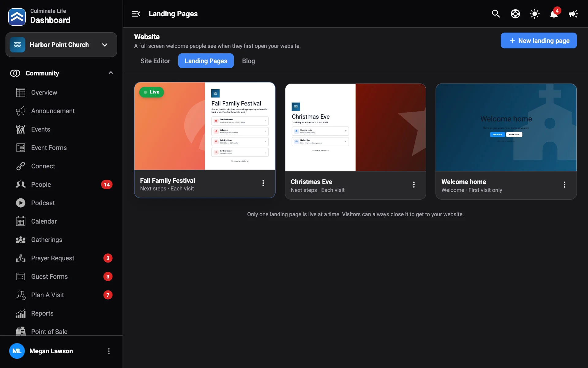Open search with the magnifier icon

tap(496, 14)
